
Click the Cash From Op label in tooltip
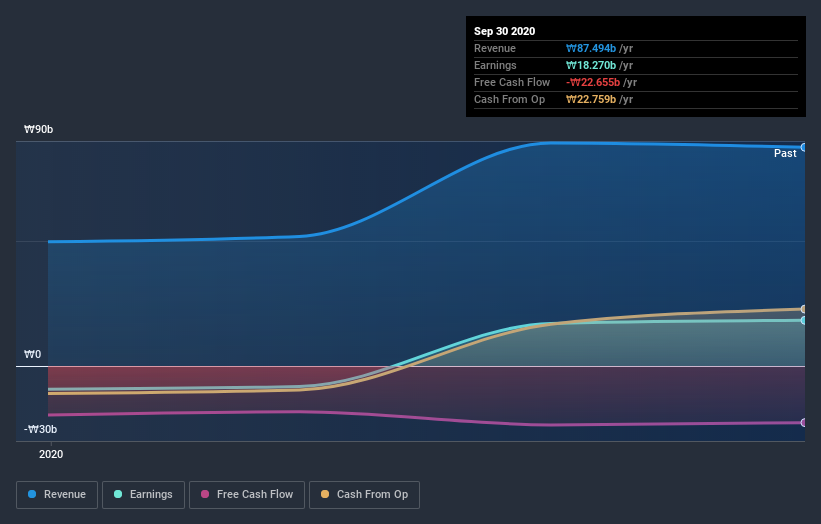click(x=509, y=99)
